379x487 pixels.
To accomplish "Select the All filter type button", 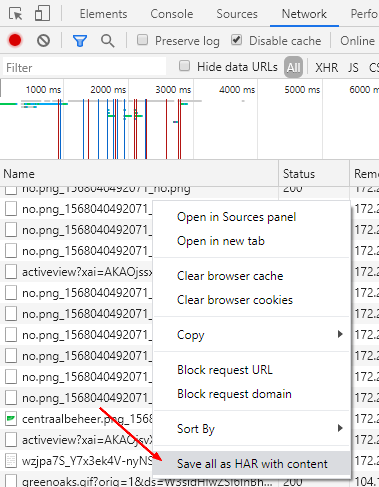I will (293, 67).
